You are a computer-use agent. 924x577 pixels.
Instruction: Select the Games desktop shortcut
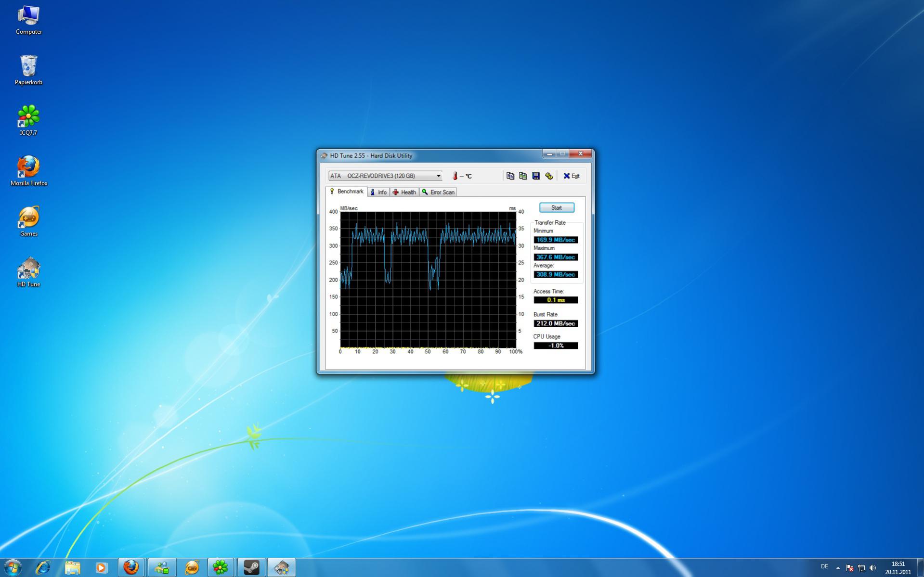pyautogui.click(x=29, y=221)
